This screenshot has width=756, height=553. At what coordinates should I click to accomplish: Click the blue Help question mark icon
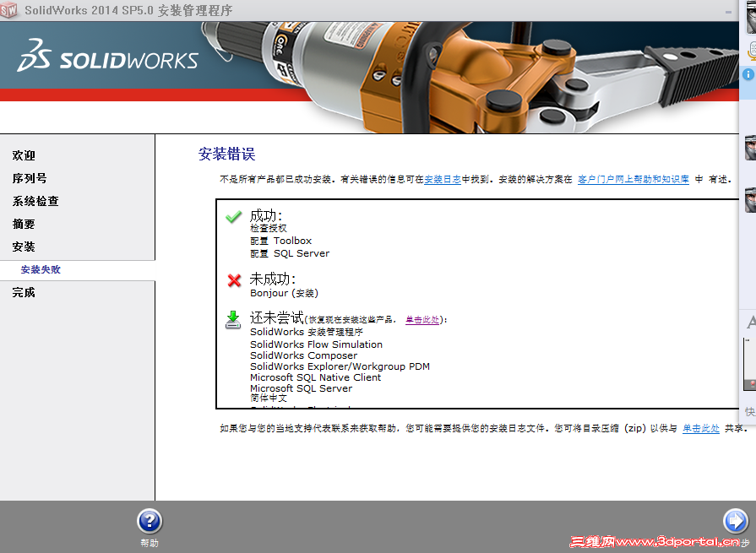150,521
